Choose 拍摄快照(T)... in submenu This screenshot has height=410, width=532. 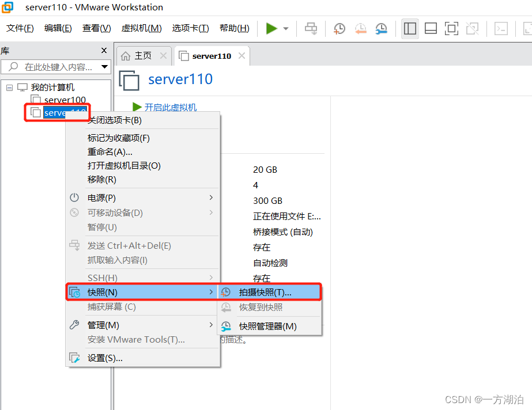pos(269,292)
